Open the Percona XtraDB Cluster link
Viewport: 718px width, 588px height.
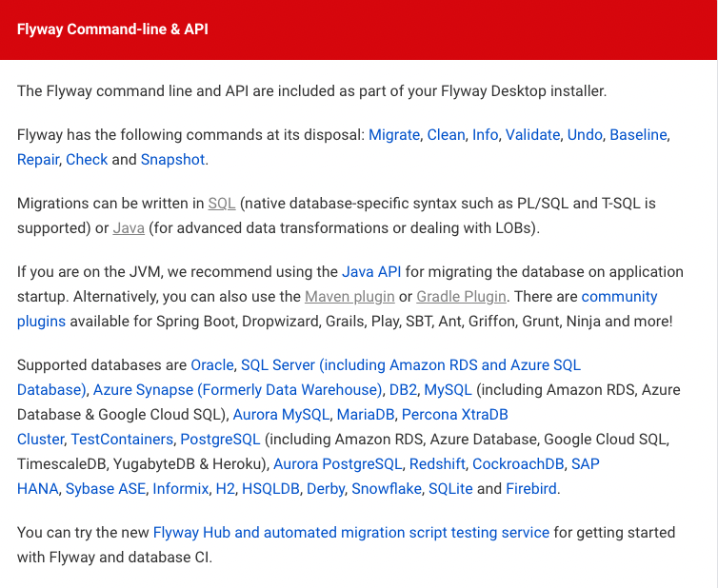click(x=455, y=415)
